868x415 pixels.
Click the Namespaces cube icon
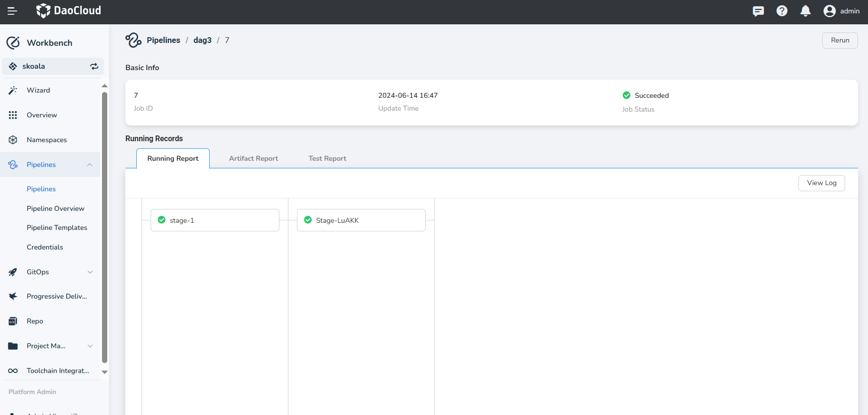13,140
